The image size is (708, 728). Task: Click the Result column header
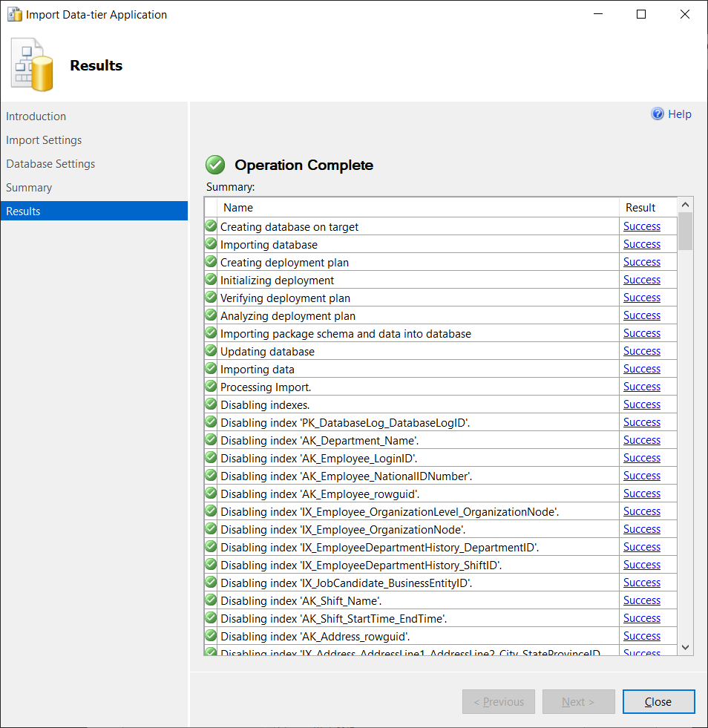[x=640, y=208]
